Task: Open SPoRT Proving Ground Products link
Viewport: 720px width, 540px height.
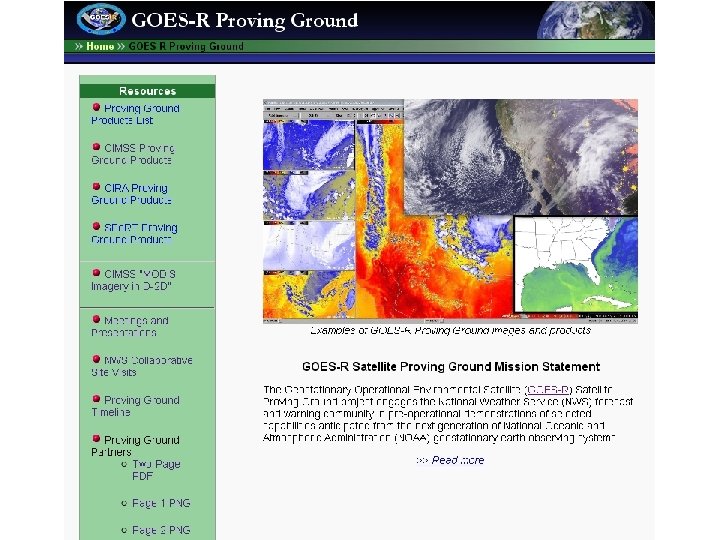Action: pos(135,234)
